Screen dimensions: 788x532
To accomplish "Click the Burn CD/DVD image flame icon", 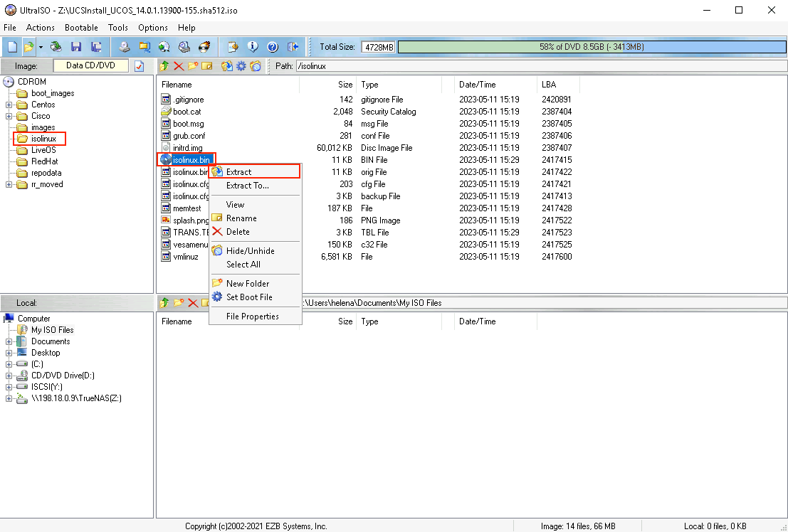I will (204, 47).
